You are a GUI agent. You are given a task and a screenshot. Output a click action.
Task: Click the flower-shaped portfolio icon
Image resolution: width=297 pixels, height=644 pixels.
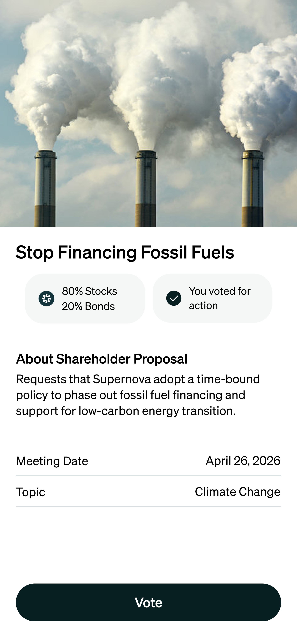[47, 298]
